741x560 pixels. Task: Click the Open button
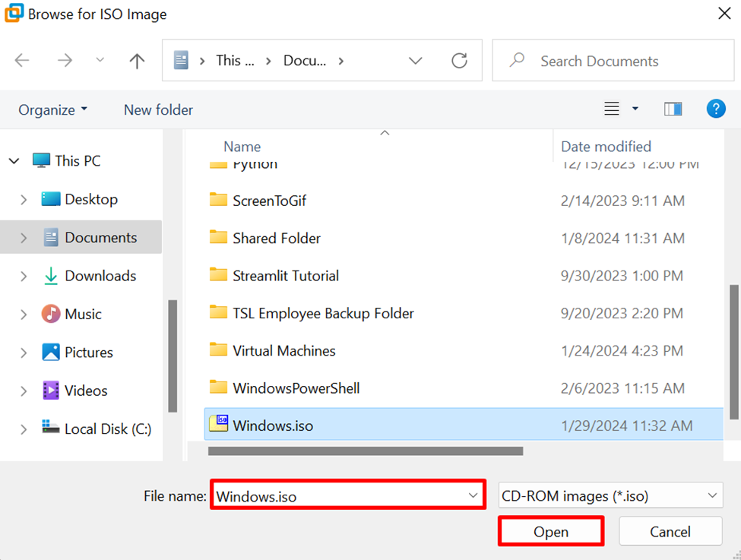(551, 531)
